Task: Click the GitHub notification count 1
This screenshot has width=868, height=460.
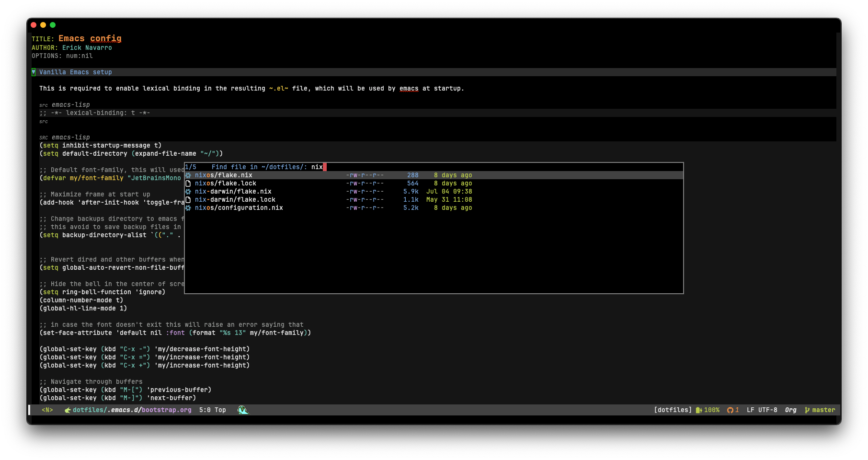Action: tap(737, 410)
